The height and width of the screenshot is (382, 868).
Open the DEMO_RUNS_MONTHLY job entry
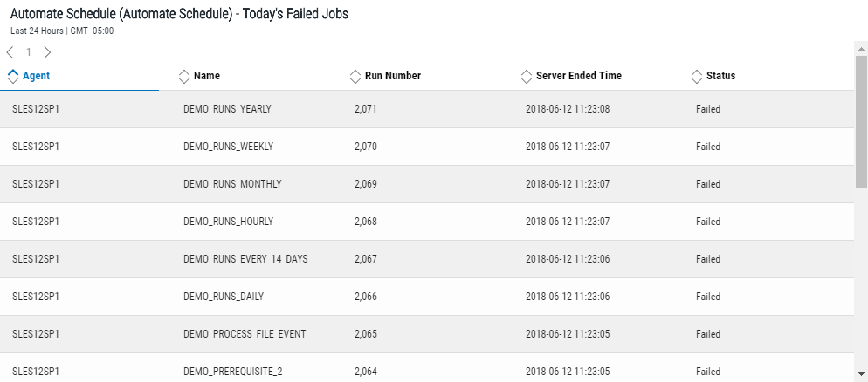tap(232, 184)
